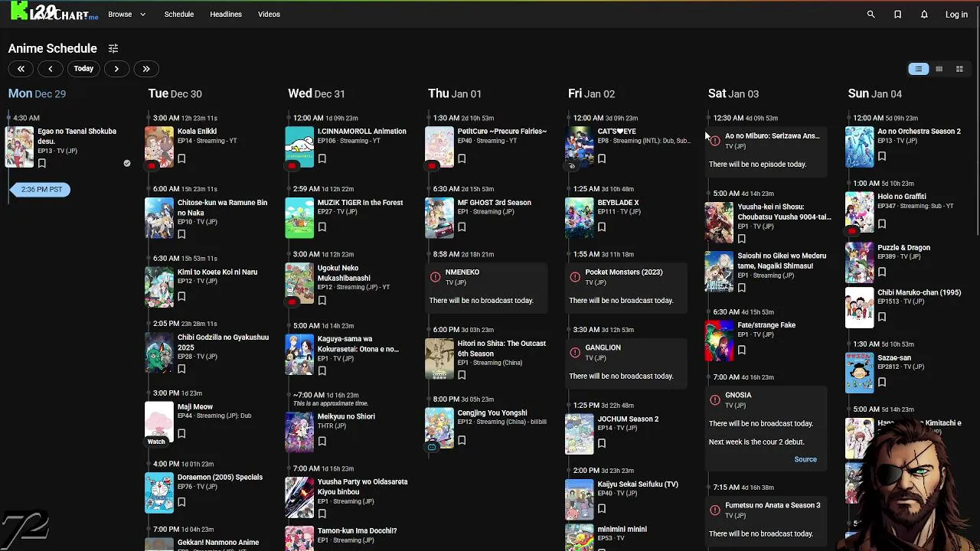This screenshot has height=551, width=980.
Task: Open the search icon in the header
Action: click(x=871, y=14)
